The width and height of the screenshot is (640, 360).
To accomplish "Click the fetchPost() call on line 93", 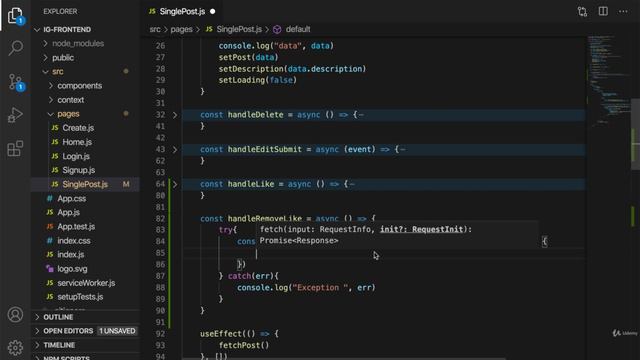I will tap(244, 345).
